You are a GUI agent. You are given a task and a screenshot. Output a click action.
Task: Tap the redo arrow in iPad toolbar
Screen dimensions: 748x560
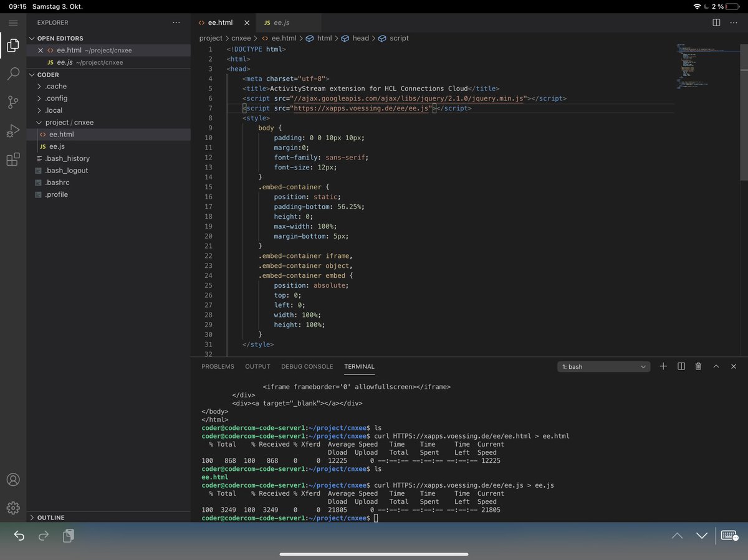point(44,536)
